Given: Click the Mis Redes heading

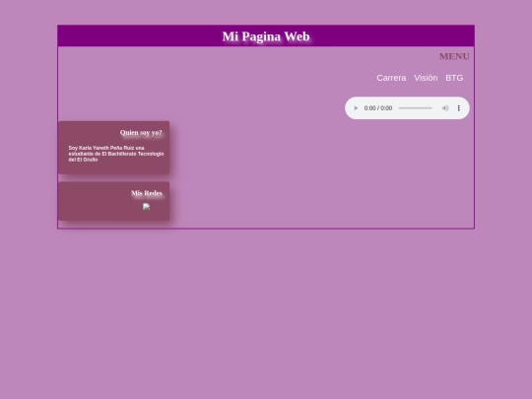Looking at the screenshot, I should pos(147,193).
